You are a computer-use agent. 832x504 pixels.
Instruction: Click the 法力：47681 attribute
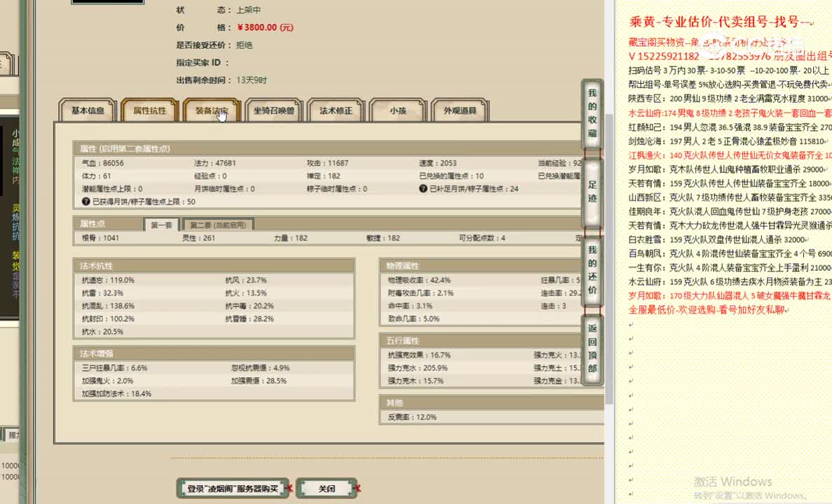[215, 163]
